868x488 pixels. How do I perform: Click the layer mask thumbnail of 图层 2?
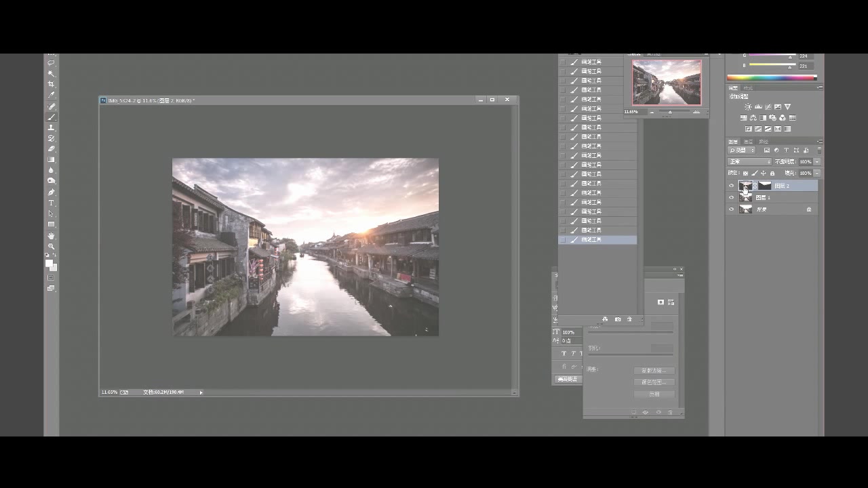click(x=764, y=186)
